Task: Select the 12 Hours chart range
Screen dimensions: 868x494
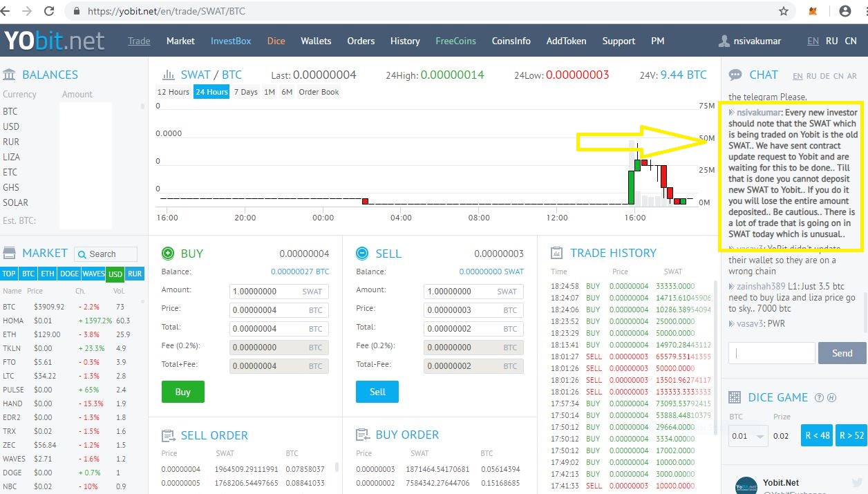Action: pos(173,92)
